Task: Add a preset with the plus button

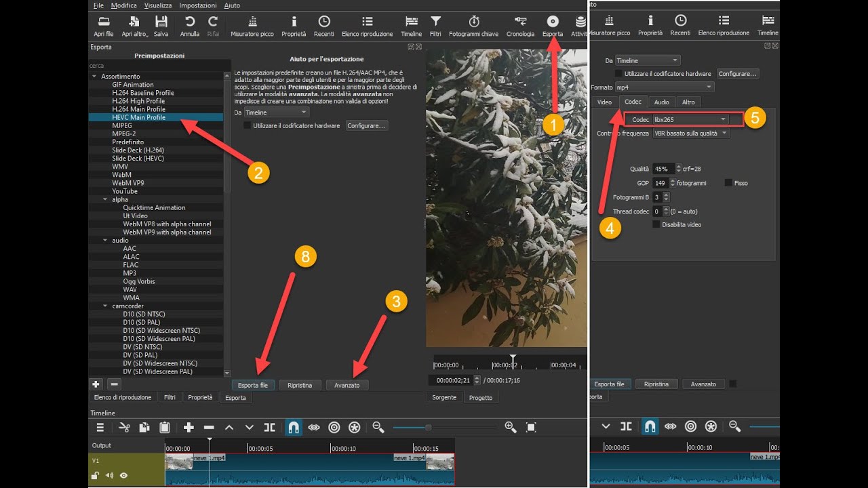Action: click(x=96, y=384)
